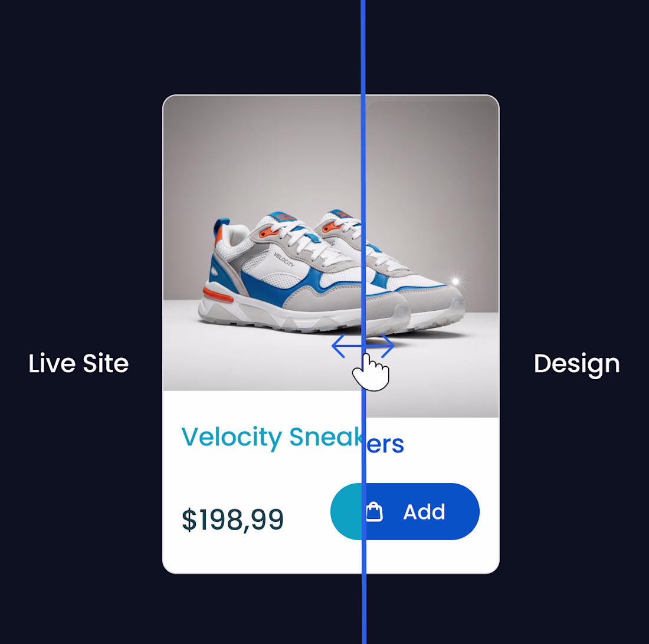Click the hand pointer cursor icon
649x644 pixels.
click(x=371, y=372)
